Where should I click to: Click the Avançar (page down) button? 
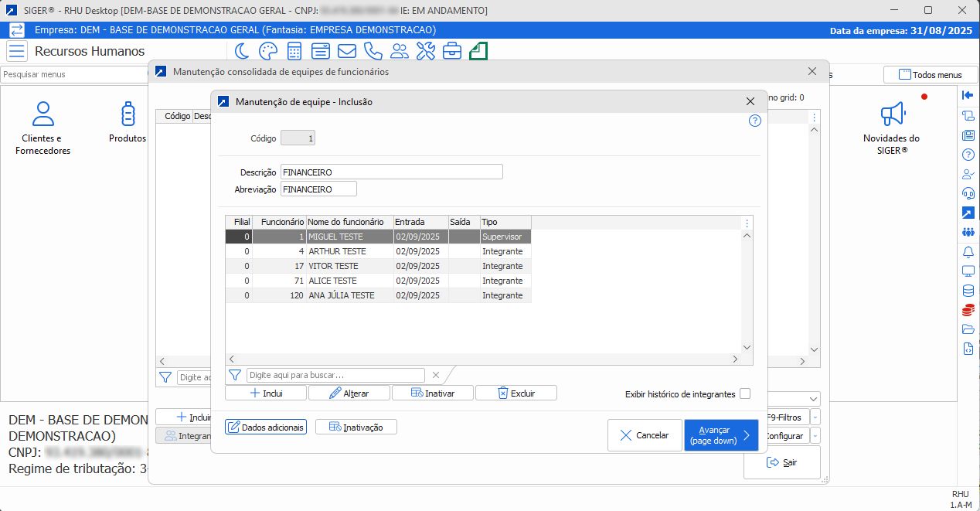pyautogui.click(x=720, y=435)
